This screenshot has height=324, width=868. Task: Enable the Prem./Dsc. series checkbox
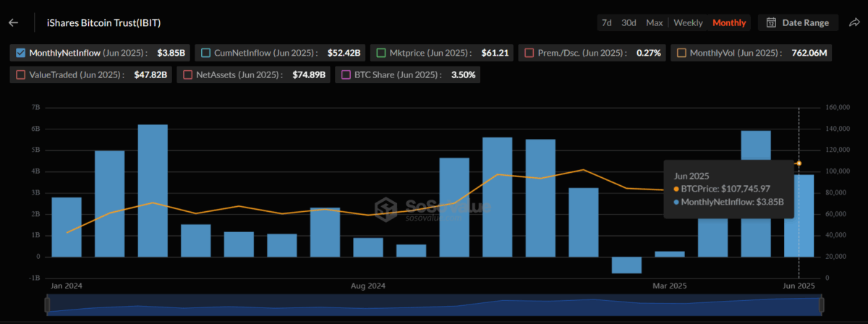[529, 53]
